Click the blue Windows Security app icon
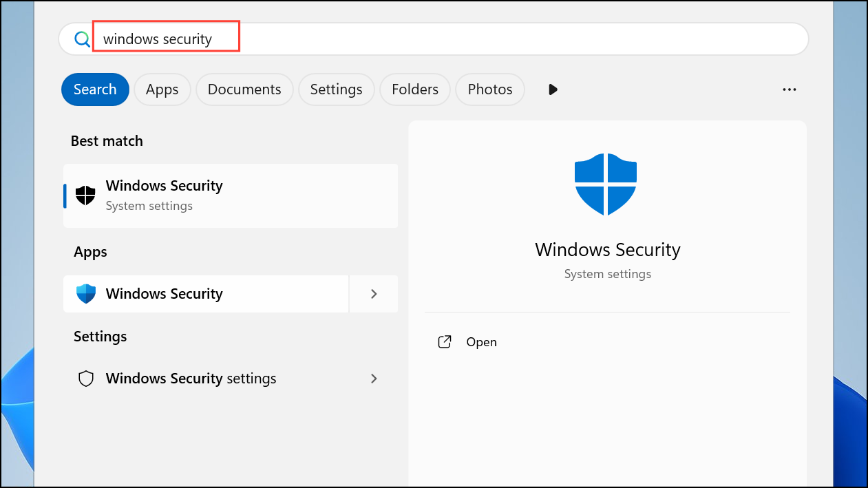The image size is (868, 488). click(85, 294)
